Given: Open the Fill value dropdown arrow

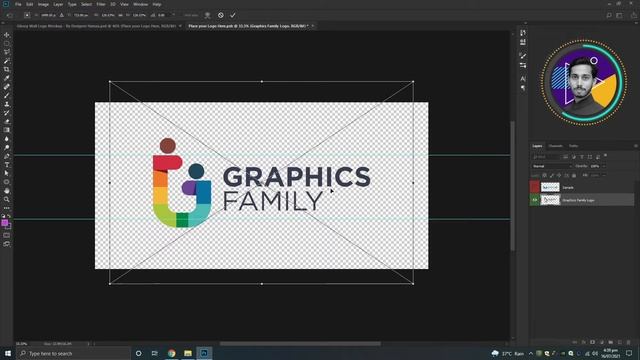Looking at the screenshot, I should 604,175.
